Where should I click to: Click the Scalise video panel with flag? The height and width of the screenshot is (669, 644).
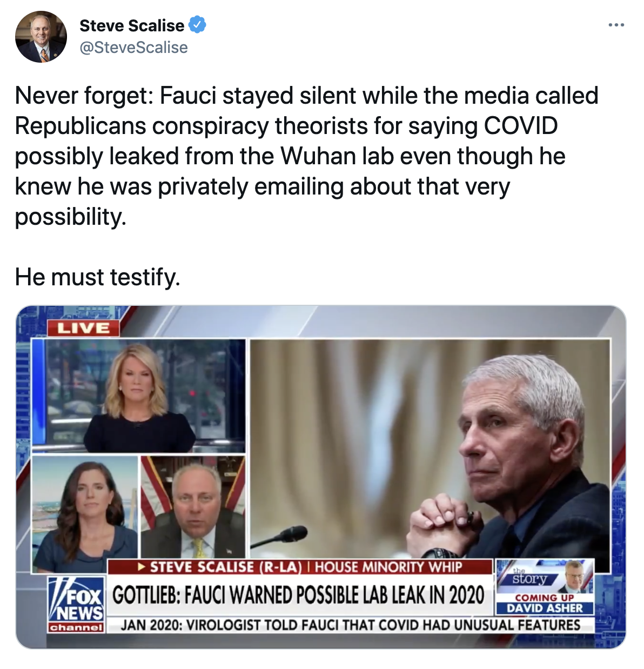click(x=193, y=507)
